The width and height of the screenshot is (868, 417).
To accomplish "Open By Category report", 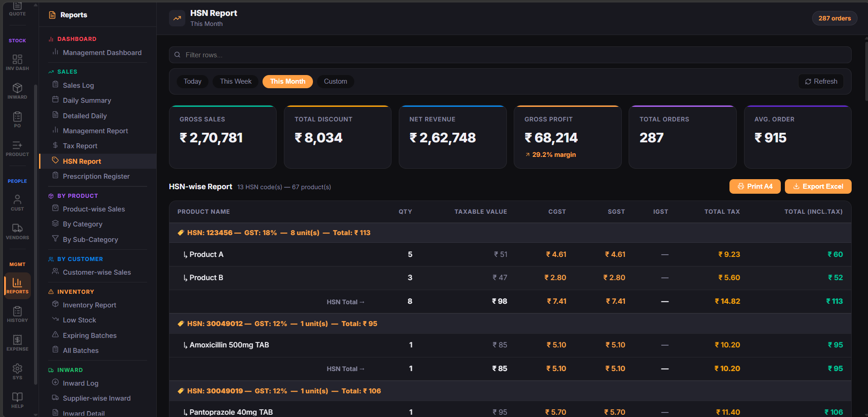I will pos(98,224).
